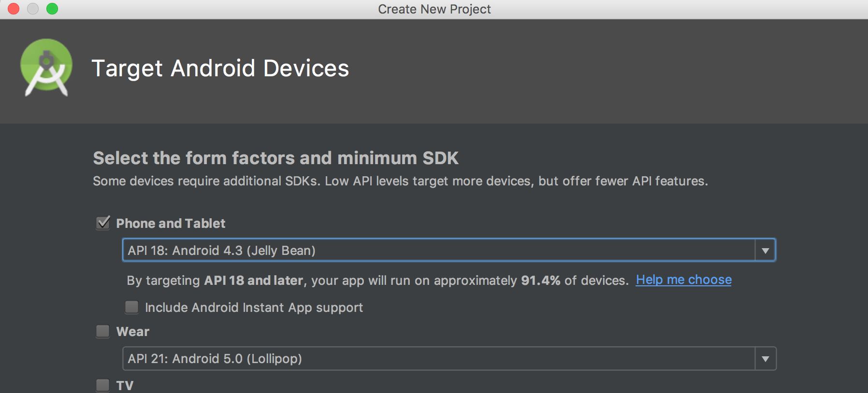Click the Target Android Devices heading
Viewport: 868px width, 393px height.
point(220,68)
